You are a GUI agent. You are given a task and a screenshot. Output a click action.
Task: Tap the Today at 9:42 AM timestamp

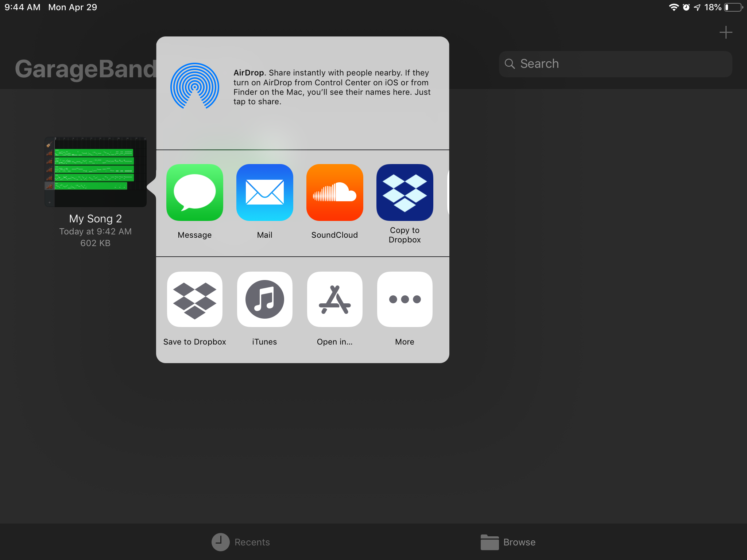pyautogui.click(x=96, y=232)
